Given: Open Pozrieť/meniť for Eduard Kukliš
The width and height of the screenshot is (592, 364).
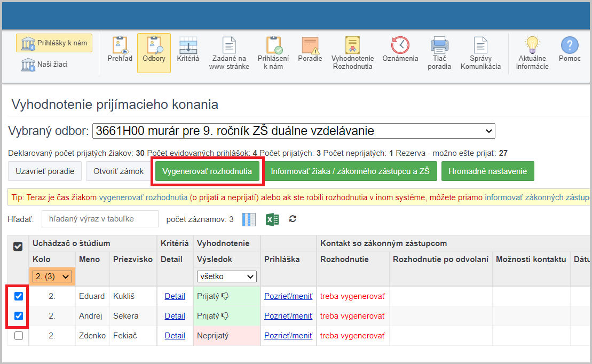Looking at the screenshot, I should point(288,296).
